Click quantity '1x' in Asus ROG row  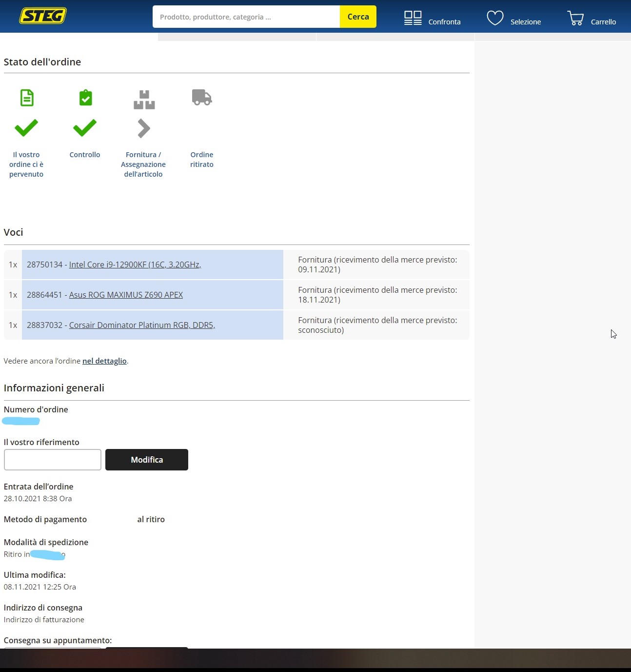coord(13,295)
